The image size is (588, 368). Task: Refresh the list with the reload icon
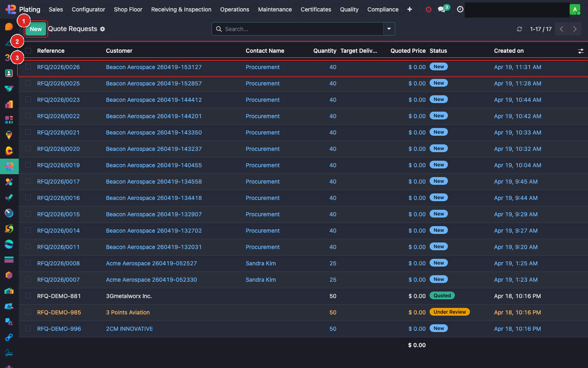pyautogui.click(x=519, y=29)
